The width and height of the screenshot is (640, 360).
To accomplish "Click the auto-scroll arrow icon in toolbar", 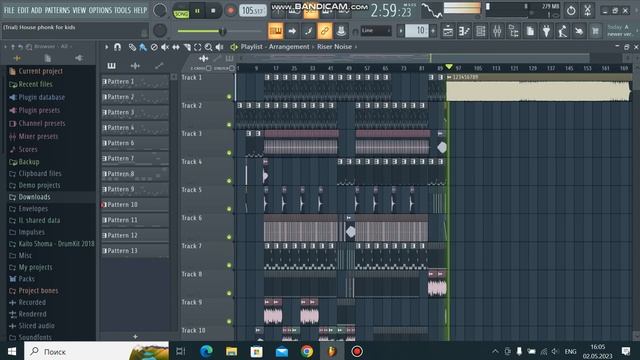I will [x=292, y=31].
